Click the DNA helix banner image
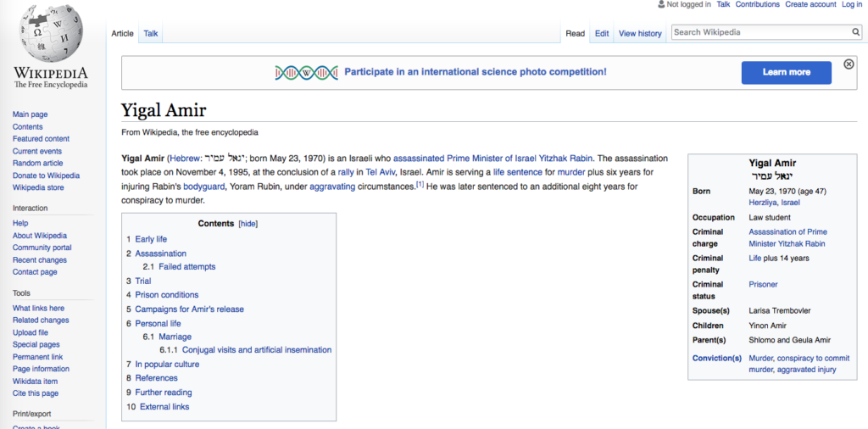The width and height of the screenshot is (868, 429). coord(306,72)
